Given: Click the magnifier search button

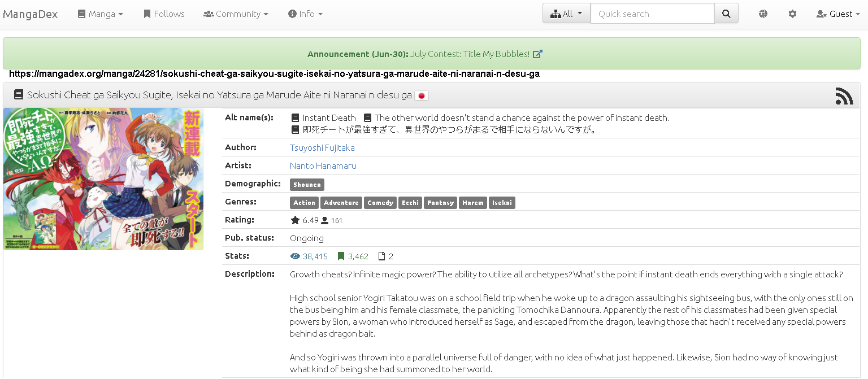Looking at the screenshot, I should [726, 14].
